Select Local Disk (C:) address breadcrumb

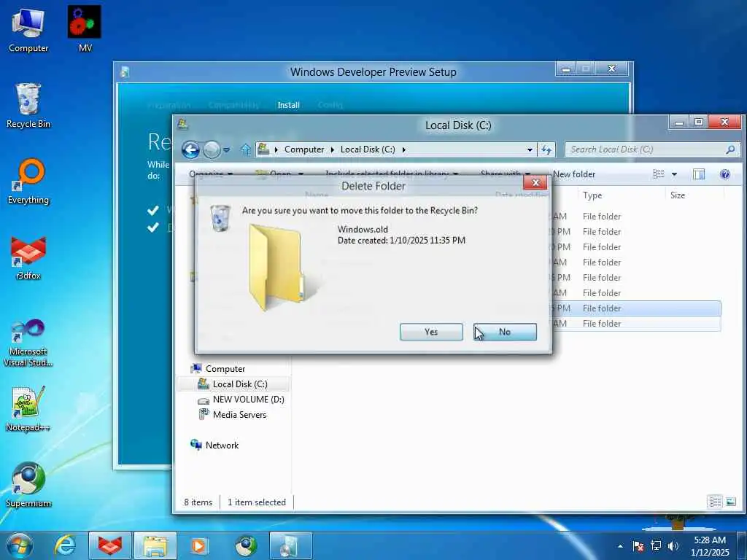click(x=368, y=149)
